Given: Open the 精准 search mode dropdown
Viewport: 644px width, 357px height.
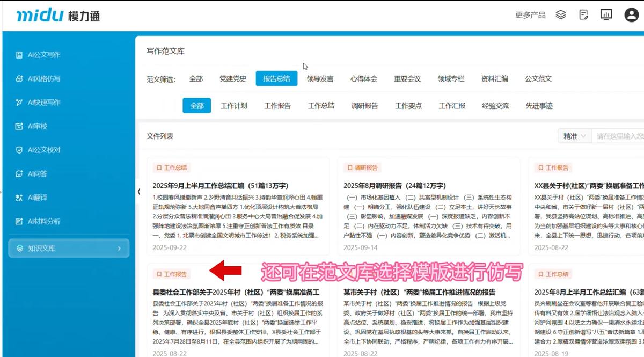Looking at the screenshot, I should (574, 136).
